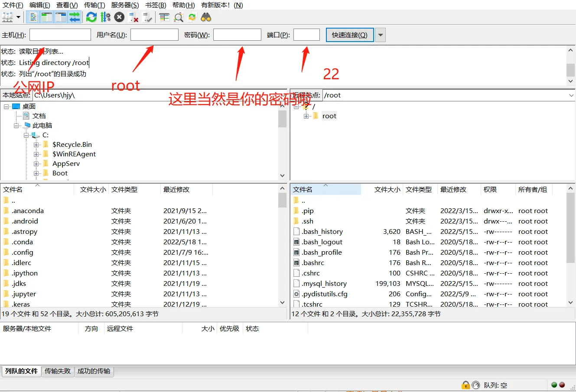Open the remote site path dropdown
Viewport: 576px width, 392px height.
click(x=571, y=95)
